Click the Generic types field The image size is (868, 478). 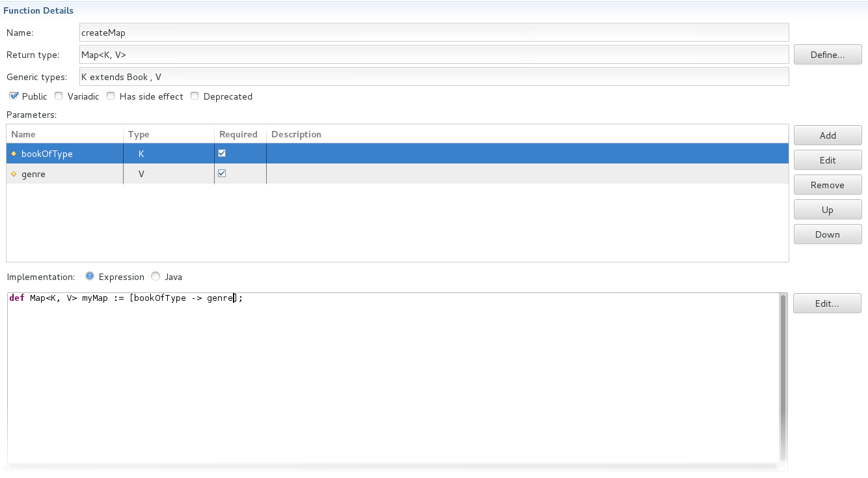point(434,77)
